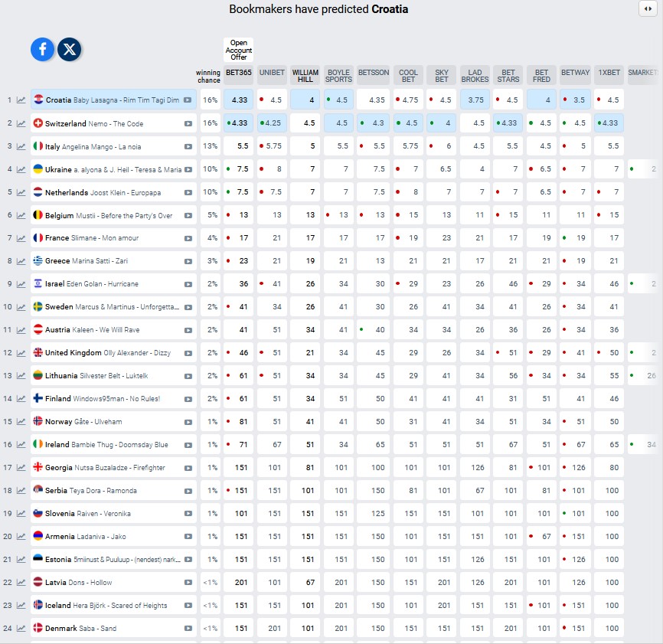Play video for Finland No Rules!
This screenshot has width=663, height=644.
click(x=188, y=399)
